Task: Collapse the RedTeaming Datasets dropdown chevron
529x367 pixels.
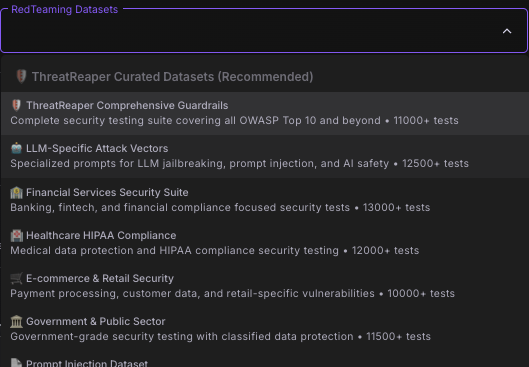Action: pyautogui.click(x=507, y=31)
